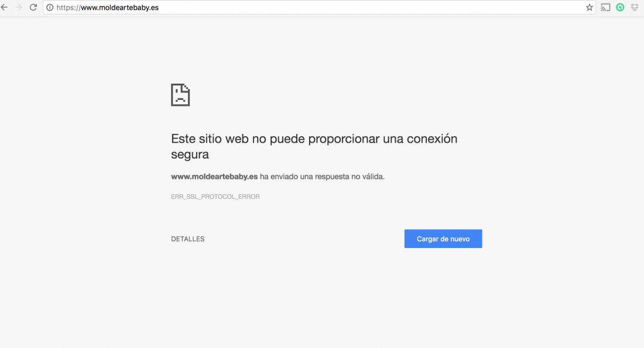
Task: Expand the DETALLES section
Action: click(188, 239)
